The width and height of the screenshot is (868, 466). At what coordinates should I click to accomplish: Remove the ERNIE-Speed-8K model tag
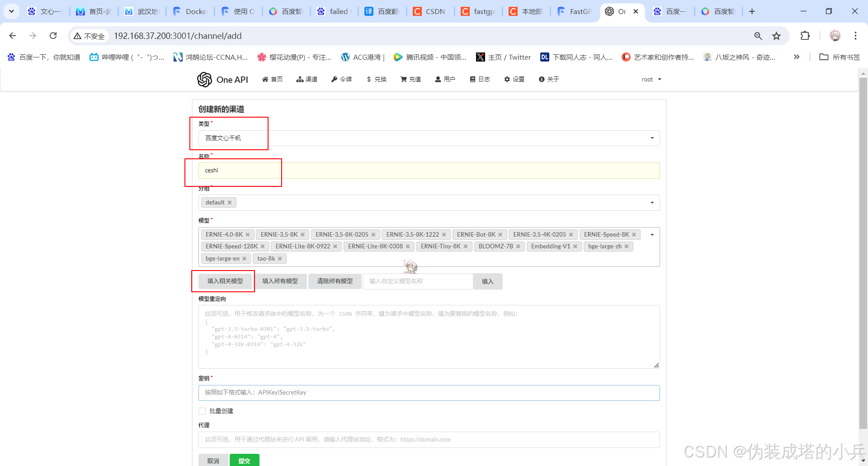point(634,235)
